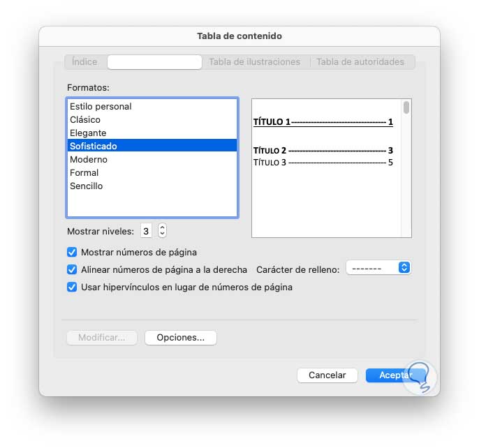Open Carácter de relleno dropdown
Screen dimensions: 479x448
tap(378, 268)
